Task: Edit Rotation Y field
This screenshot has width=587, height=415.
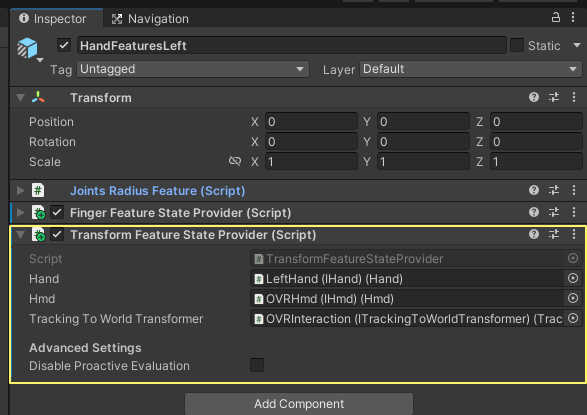Action: [423, 142]
